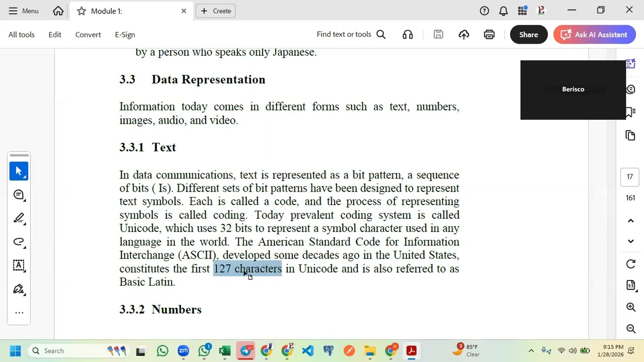
Task: Close the Module 1 tab
Action: click(184, 11)
